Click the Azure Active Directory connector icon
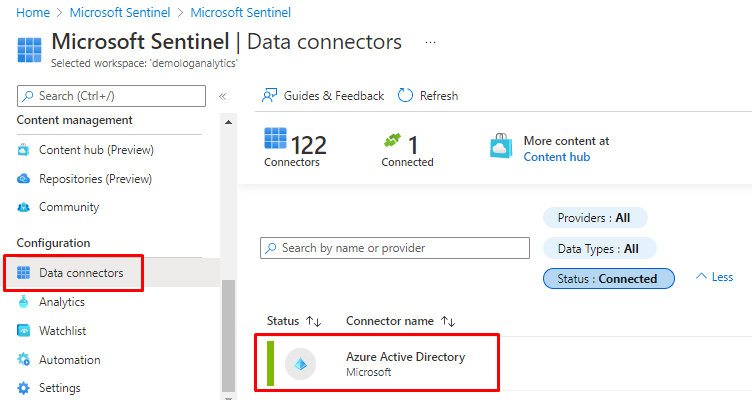The height and width of the screenshot is (400, 752). pyautogui.click(x=301, y=364)
